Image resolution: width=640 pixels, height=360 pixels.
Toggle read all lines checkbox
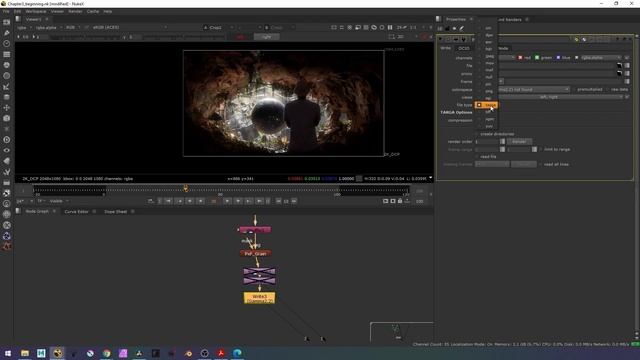[540, 164]
